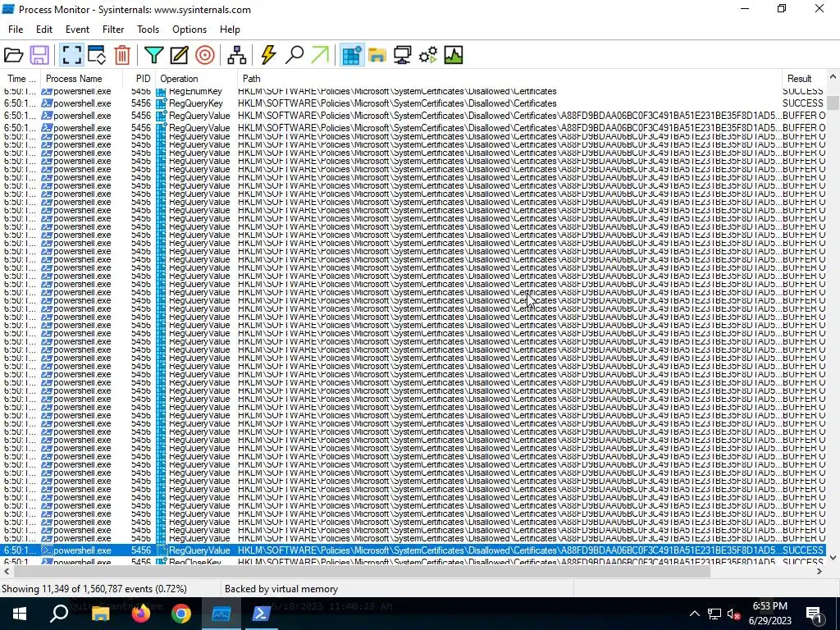Viewport: 840px width, 630px height.
Task: Toggle the Capture events toolbar button
Action: click(x=71, y=55)
